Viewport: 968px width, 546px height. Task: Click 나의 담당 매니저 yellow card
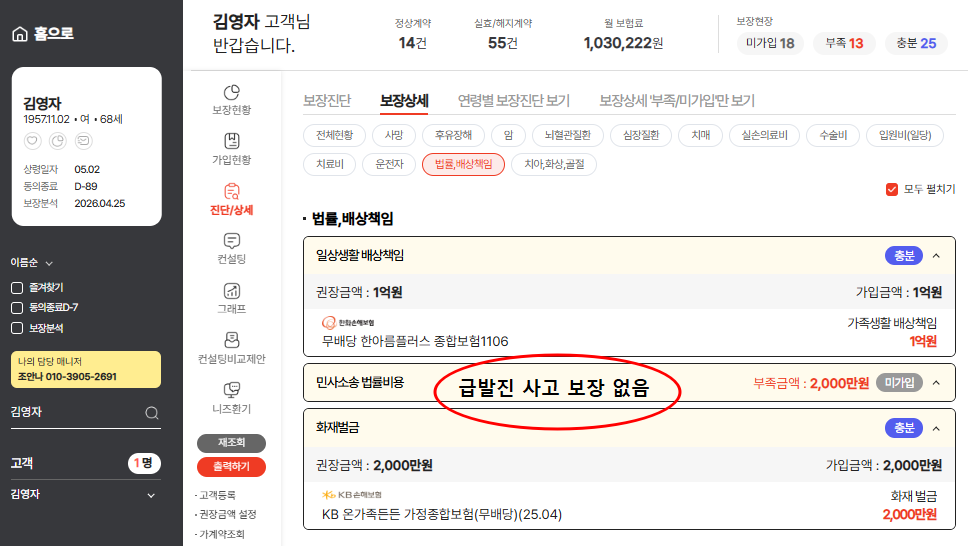pos(86,369)
